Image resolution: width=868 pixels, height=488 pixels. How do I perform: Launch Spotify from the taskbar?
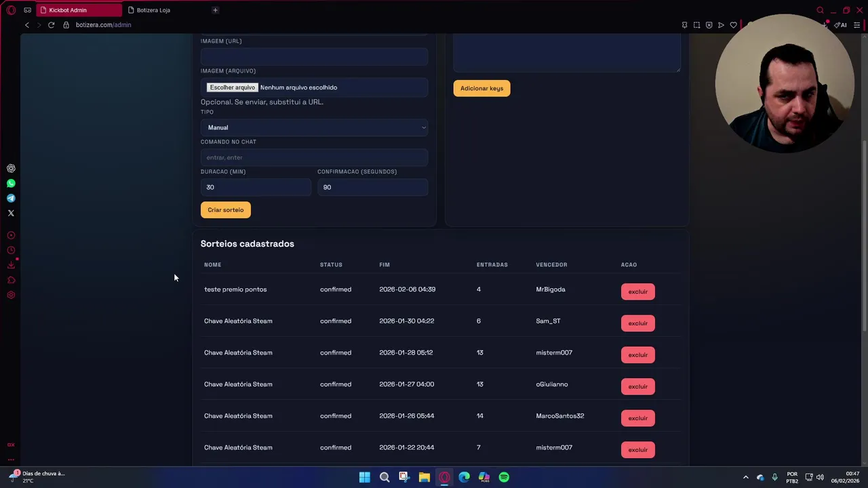point(504,477)
